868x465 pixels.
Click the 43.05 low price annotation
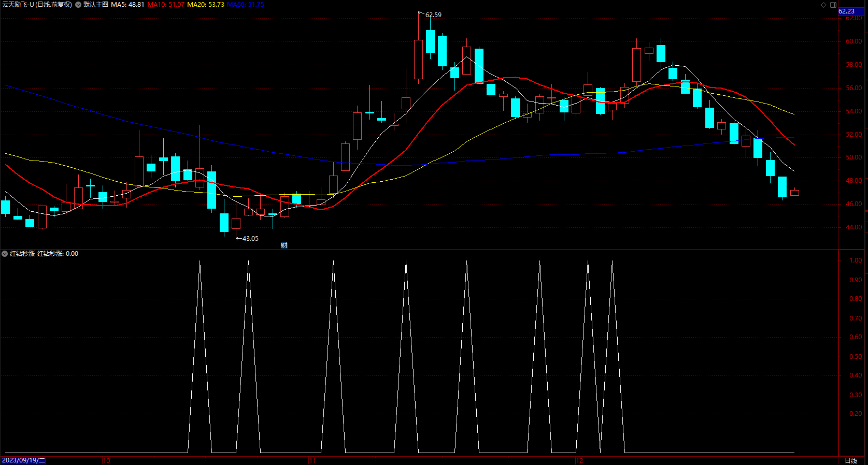250,239
